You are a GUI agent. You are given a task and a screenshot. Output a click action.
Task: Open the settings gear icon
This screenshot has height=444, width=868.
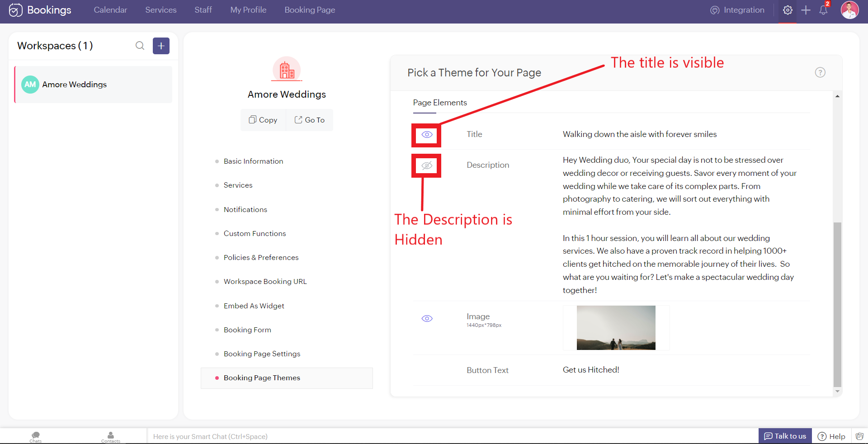click(788, 10)
